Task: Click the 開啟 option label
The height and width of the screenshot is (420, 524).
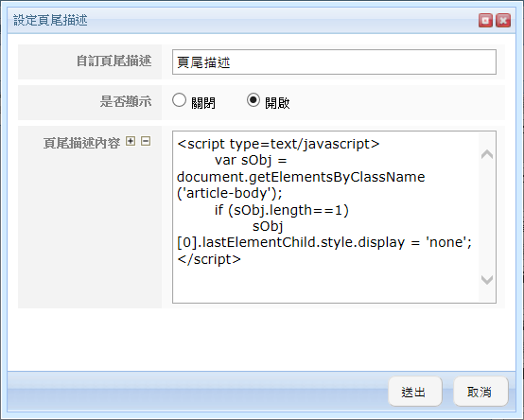Action: pos(277,103)
